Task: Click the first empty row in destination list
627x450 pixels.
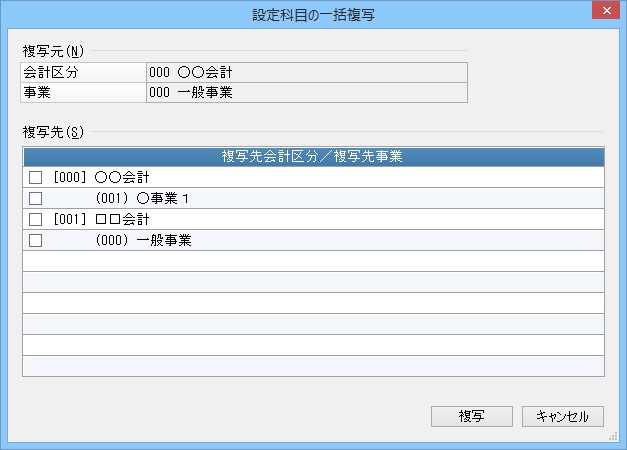Action: point(314,261)
